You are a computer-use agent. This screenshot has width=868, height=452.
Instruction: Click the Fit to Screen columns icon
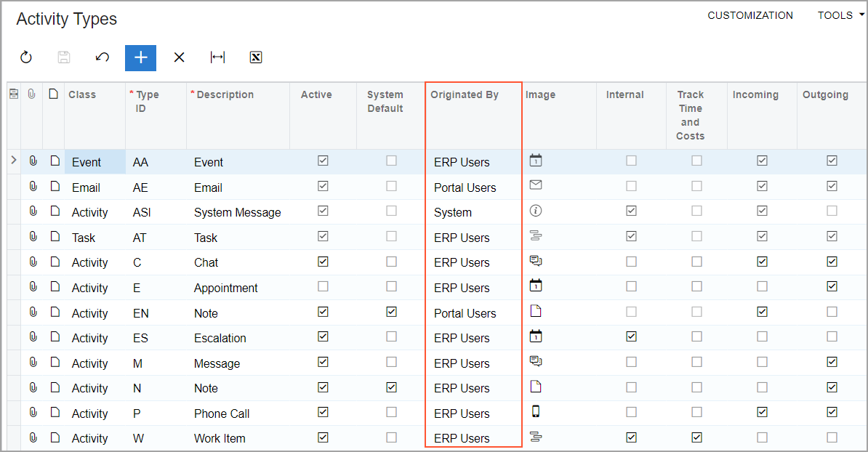click(x=217, y=57)
